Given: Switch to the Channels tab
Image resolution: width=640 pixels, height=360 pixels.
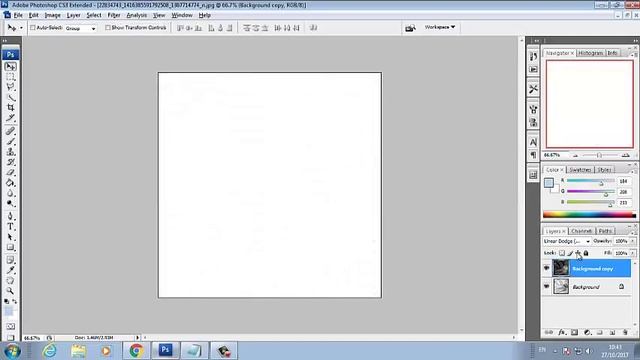Looking at the screenshot, I should (582, 231).
